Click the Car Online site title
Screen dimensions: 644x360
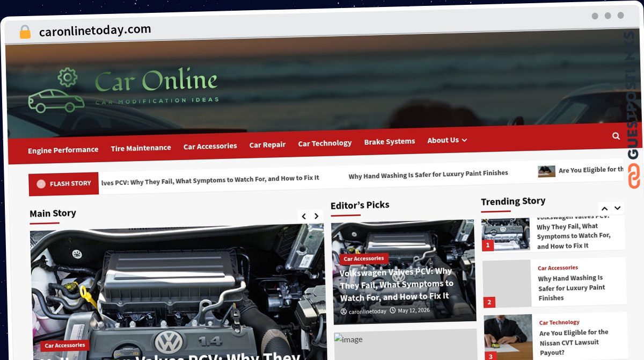(156, 81)
